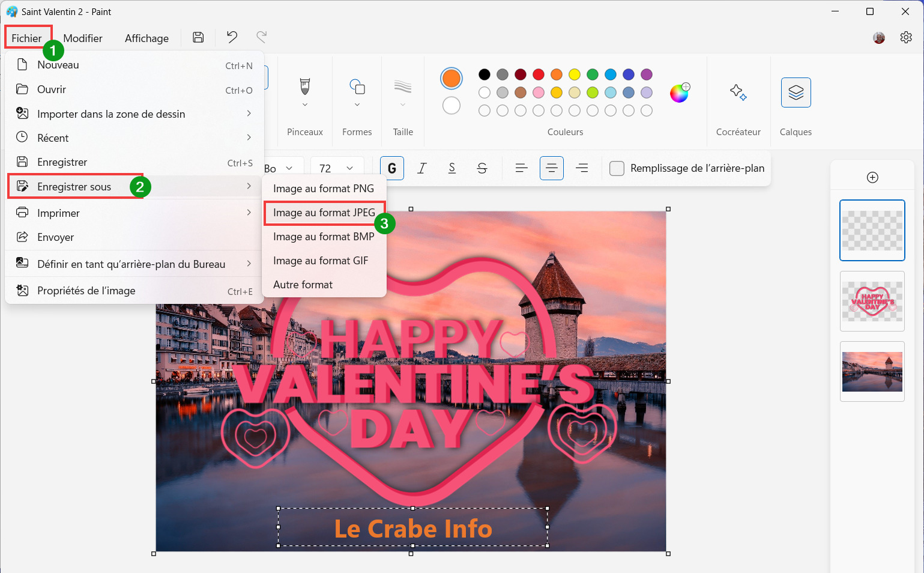The width and height of the screenshot is (924, 573).
Task: Expand the Pinceaux brushes dropdown arrow
Action: [x=305, y=105]
